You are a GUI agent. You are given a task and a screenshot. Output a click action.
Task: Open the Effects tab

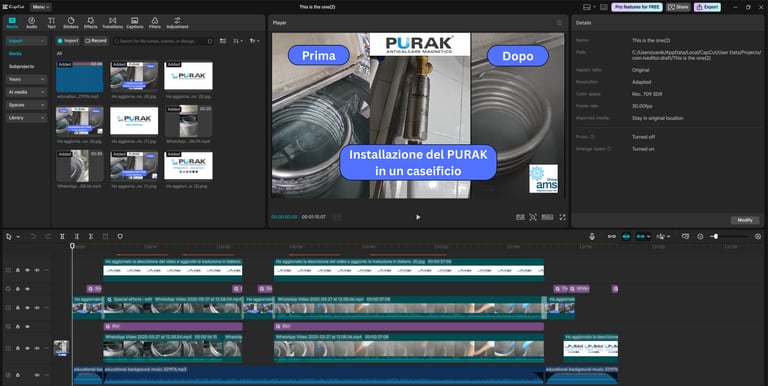pos(91,23)
